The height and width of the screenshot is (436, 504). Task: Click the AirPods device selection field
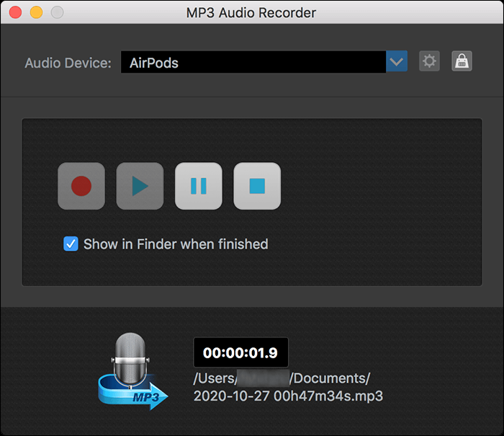pyautogui.click(x=253, y=62)
